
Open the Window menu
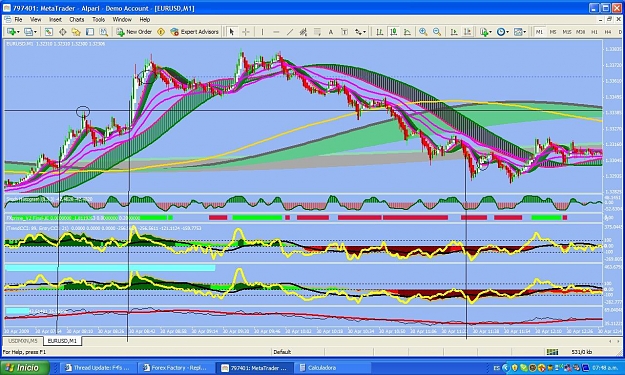coord(122,19)
